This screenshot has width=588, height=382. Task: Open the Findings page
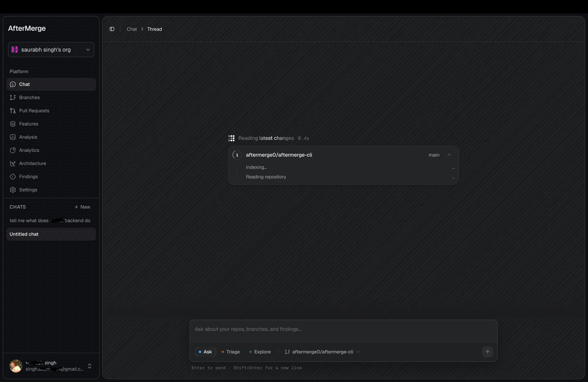pyautogui.click(x=51, y=177)
